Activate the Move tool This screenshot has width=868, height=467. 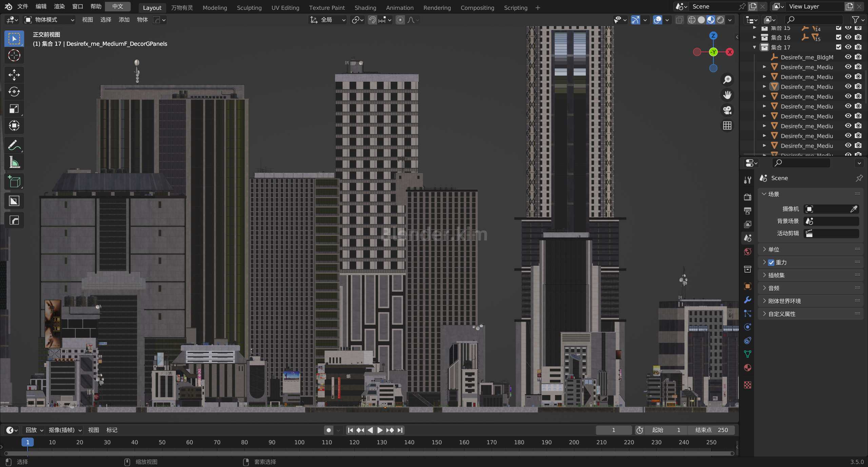coord(14,75)
